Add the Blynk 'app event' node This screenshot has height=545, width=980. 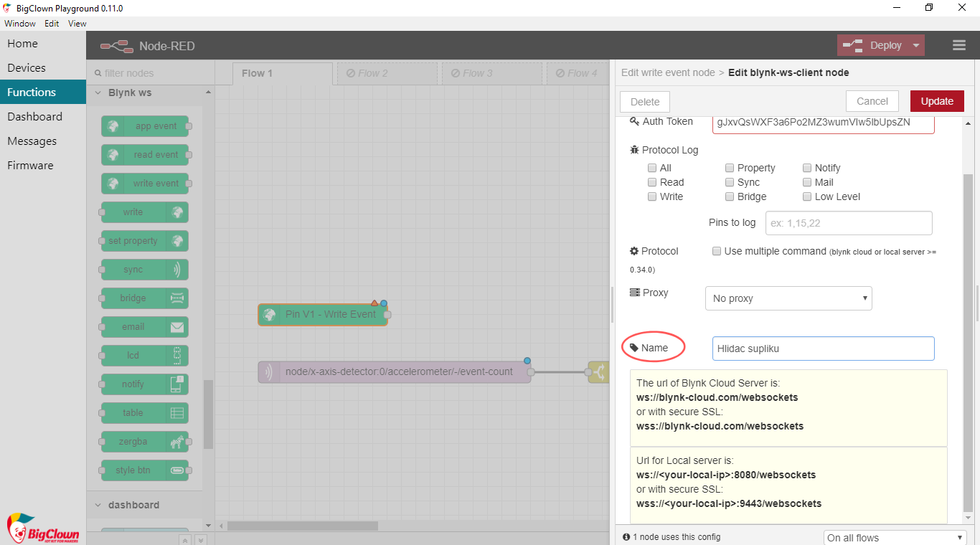(145, 126)
